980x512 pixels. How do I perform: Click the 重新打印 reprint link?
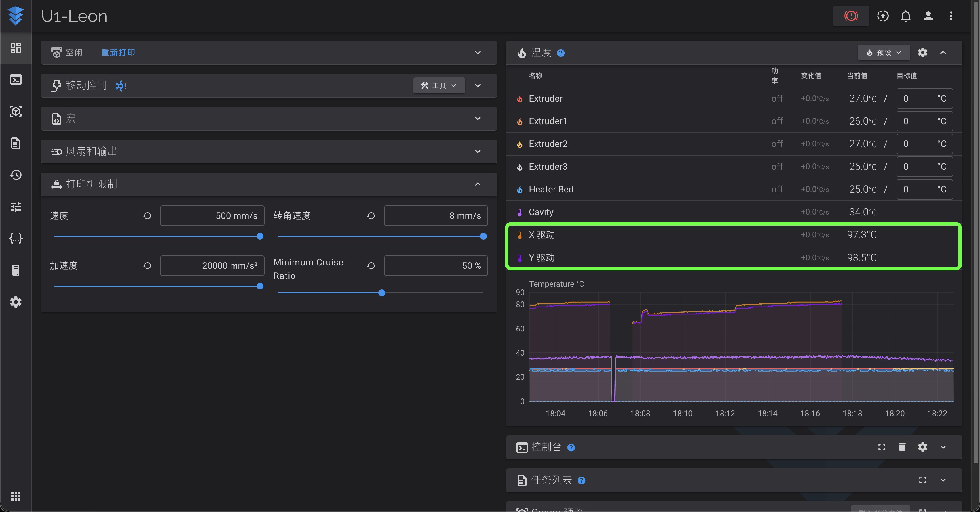point(118,53)
